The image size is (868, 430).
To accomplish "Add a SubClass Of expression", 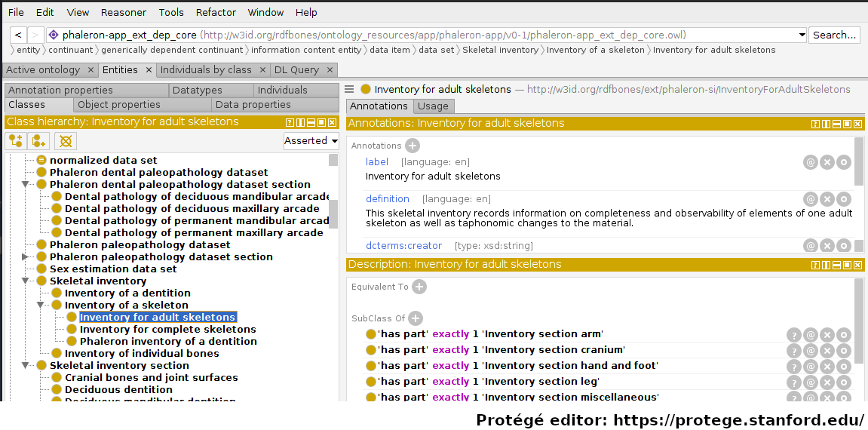I will pos(416,318).
